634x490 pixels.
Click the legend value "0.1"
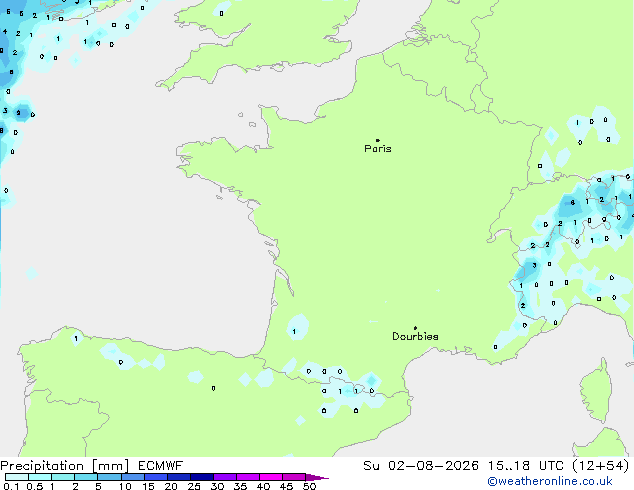pos(11,486)
